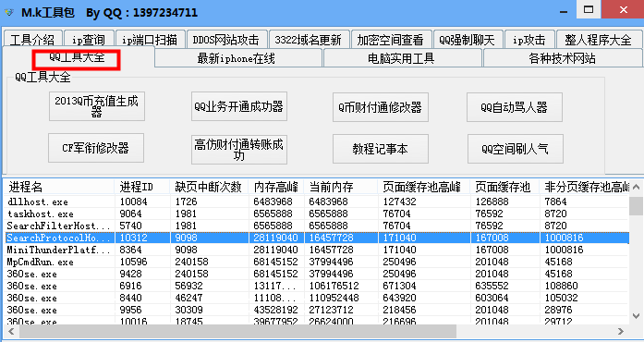Click the QQ空间刷人气 button
The height and width of the screenshot is (342, 644).
[x=515, y=149]
